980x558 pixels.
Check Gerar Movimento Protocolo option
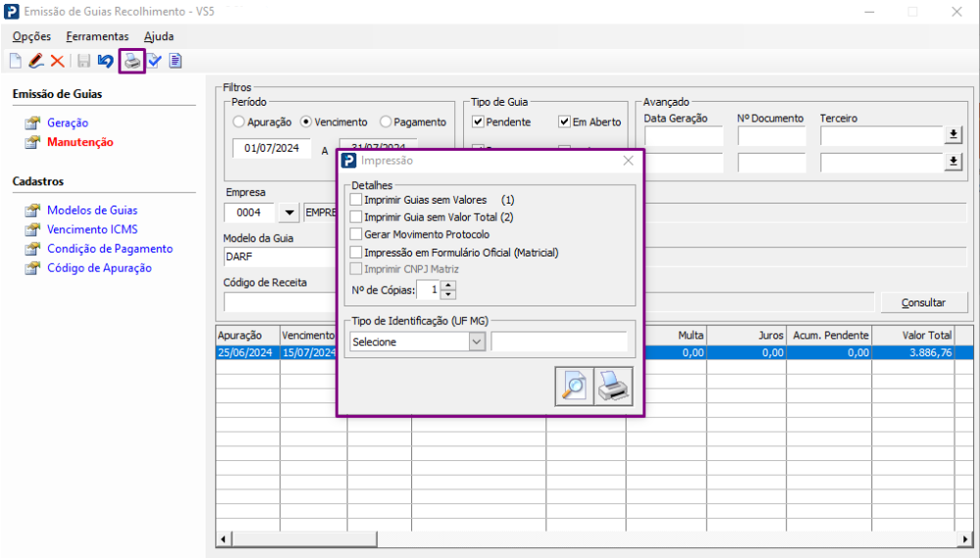click(356, 235)
